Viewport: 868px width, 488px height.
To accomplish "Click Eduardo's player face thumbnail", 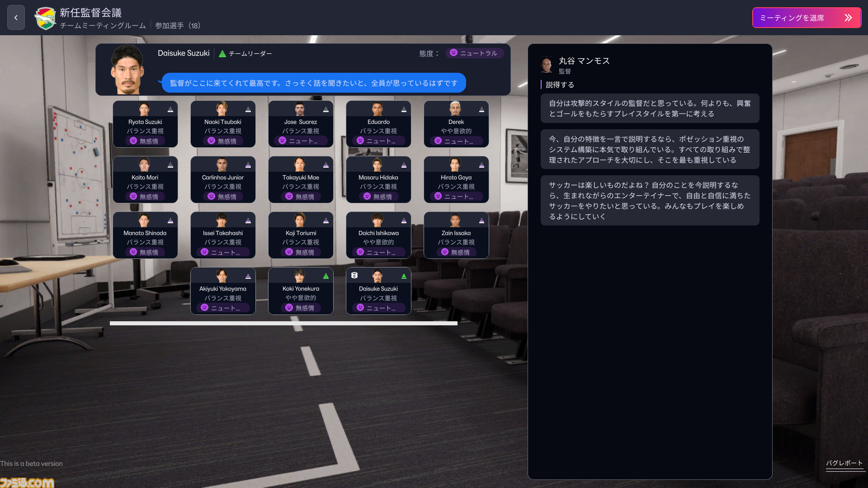I will tap(378, 108).
